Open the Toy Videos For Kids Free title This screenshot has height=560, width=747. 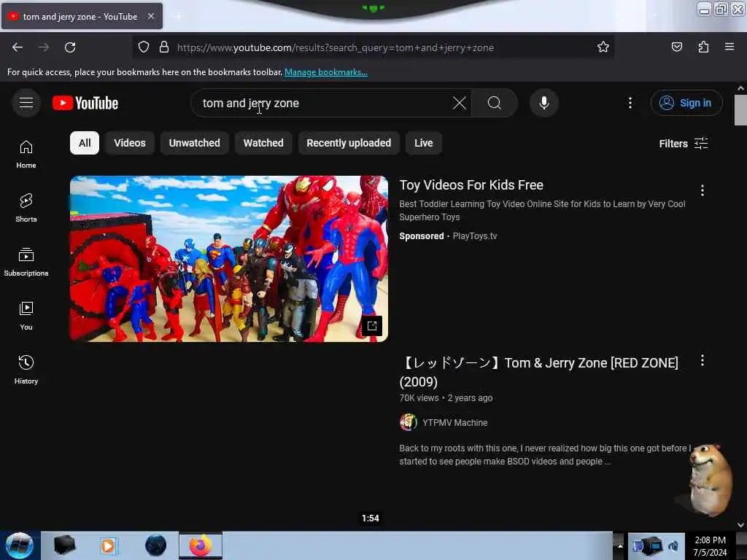(471, 184)
